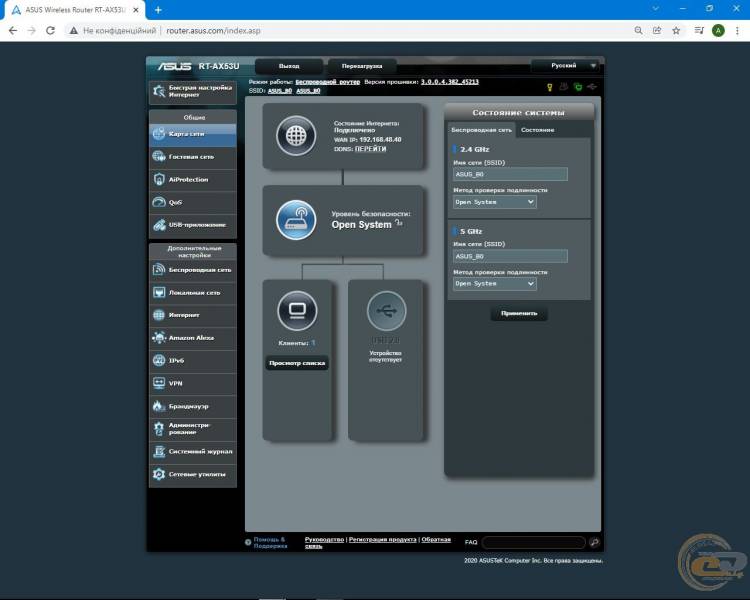This screenshot has width=750, height=600.
Task: Click the Internet status globe icon
Action: click(296, 136)
